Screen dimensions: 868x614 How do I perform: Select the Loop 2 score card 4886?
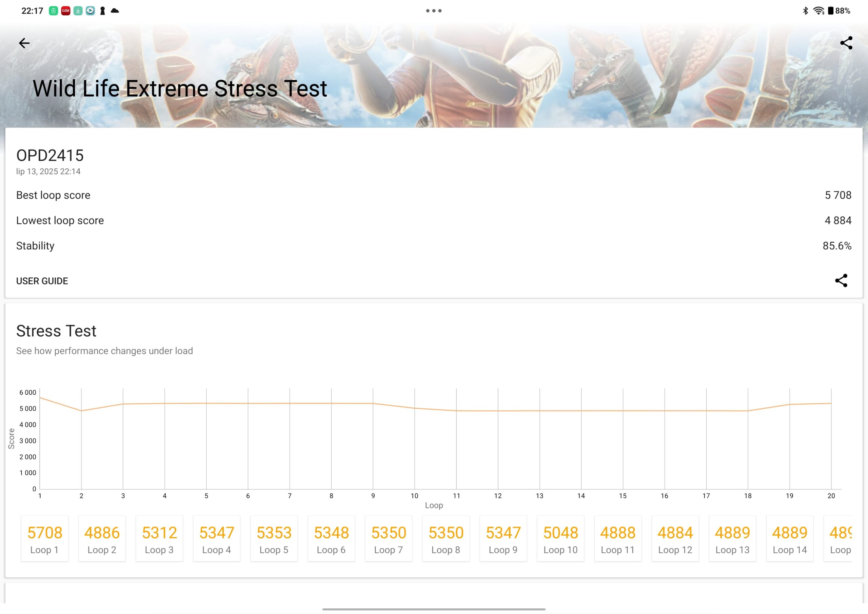102,538
